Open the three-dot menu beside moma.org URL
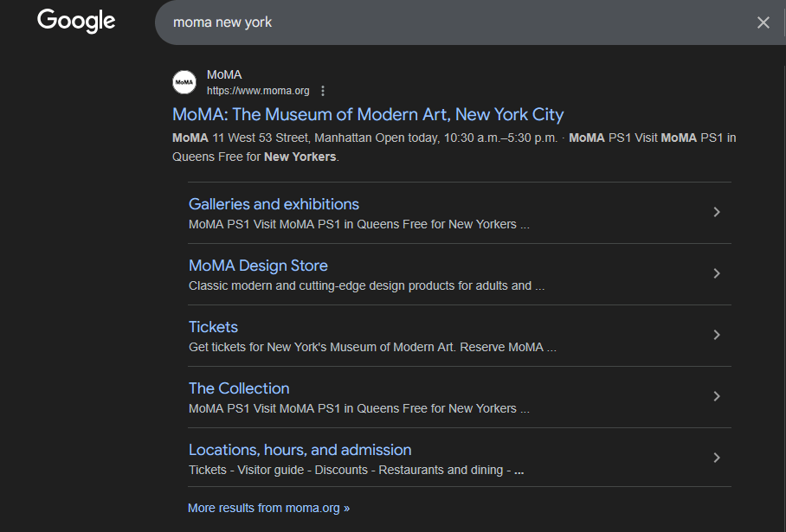The width and height of the screenshot is (786, 532). coord(323,91)
